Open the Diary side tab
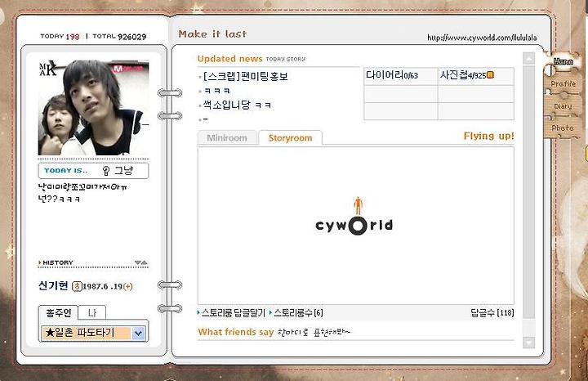 [563, 106]
